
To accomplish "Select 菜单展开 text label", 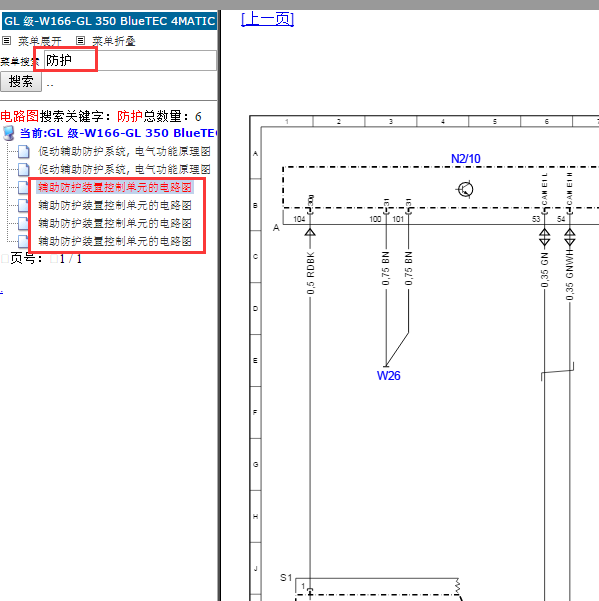I will point(40,41).
